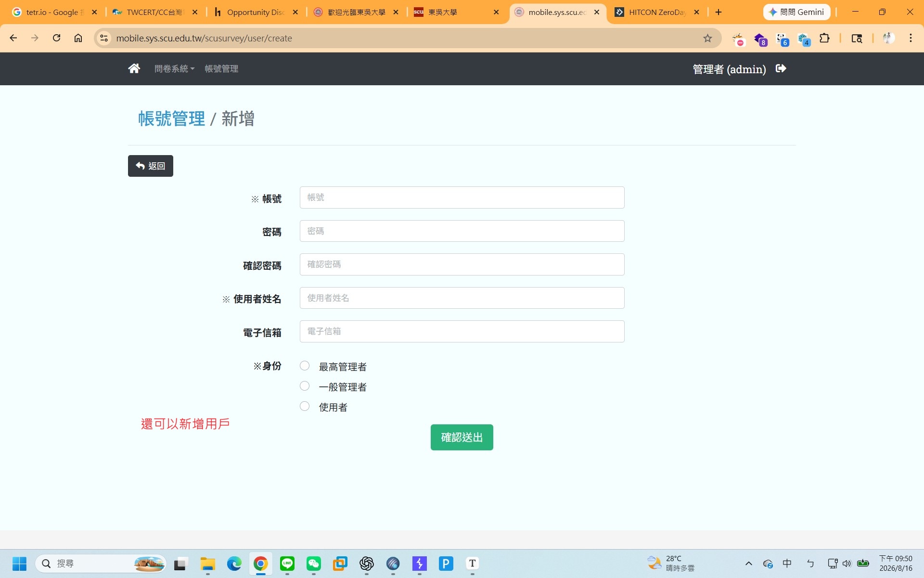Select the 使用者 role radio button

305,407
